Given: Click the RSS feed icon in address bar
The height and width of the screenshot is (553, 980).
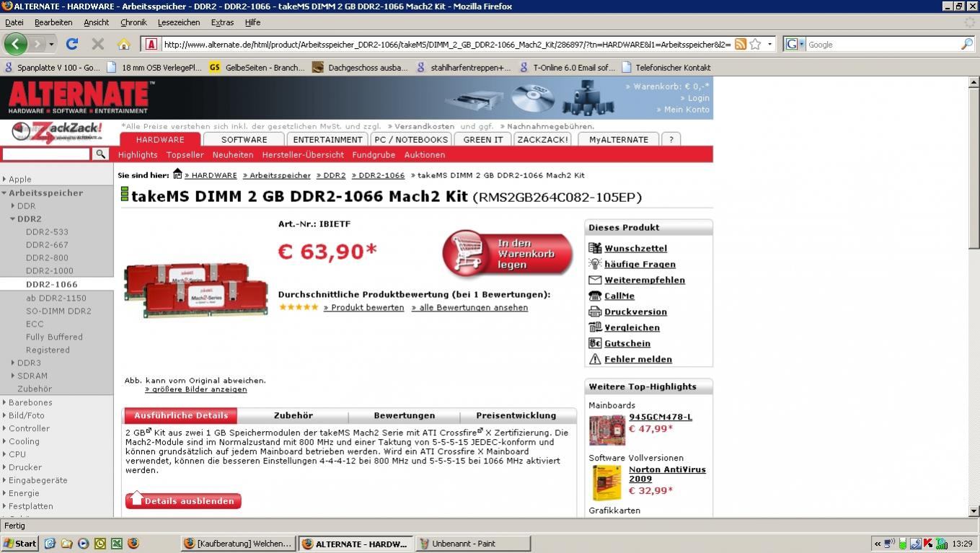Looking at the screenshot, I should (x=740, y=44).
